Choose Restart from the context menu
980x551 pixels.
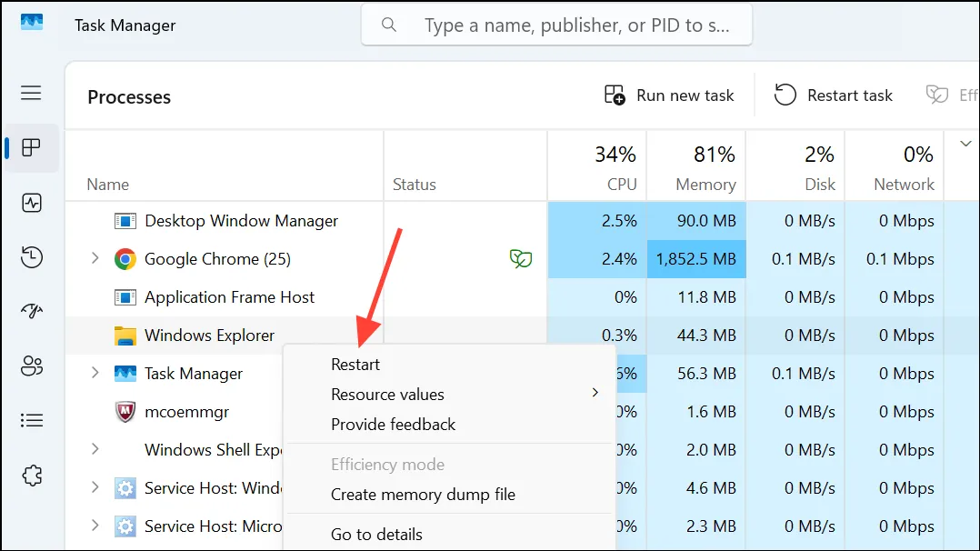[x=355, y=364]
